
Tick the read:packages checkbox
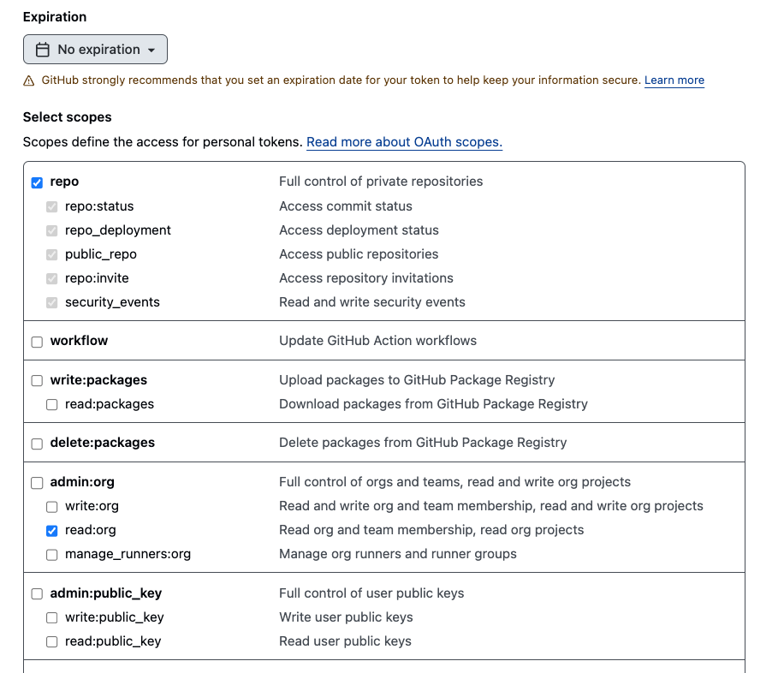[52, 405]
